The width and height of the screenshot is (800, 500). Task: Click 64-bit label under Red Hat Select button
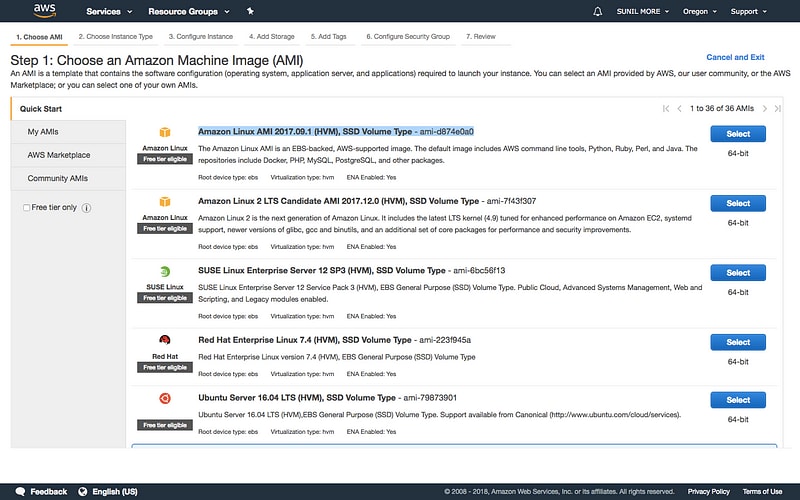tap(738, 362)
